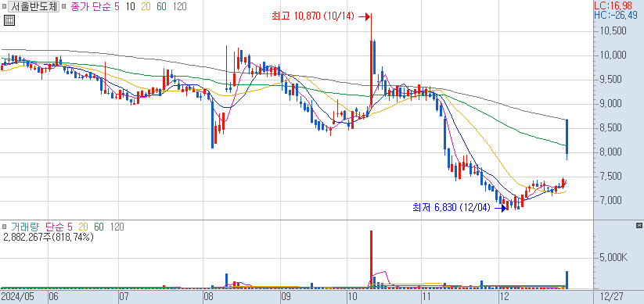Screen dimensions: 644x304
Task: Select the 종가 단순 5 moving-average label
Action: click(x=95, y=6)
